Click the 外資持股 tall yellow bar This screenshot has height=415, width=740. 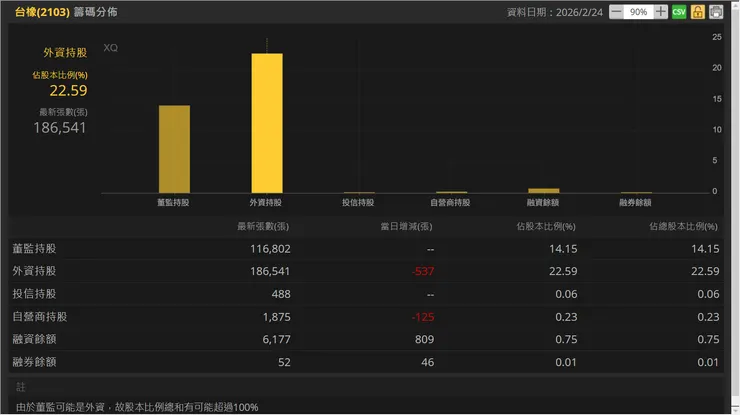click(267, 123)
